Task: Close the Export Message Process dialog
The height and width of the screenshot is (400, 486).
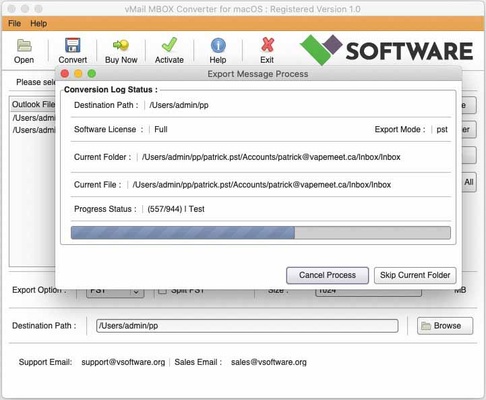Action: click(x=65, y=74)
